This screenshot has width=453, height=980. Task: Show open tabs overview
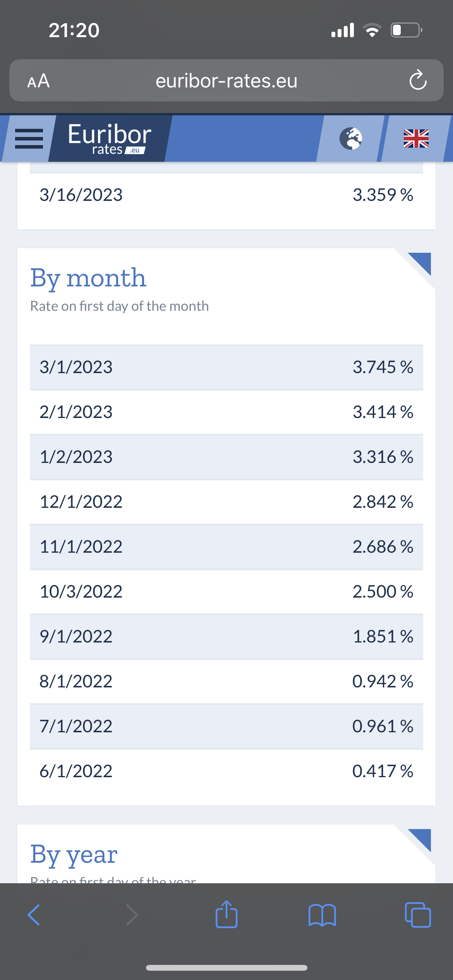pyautogui.click(x=418, y=915)
